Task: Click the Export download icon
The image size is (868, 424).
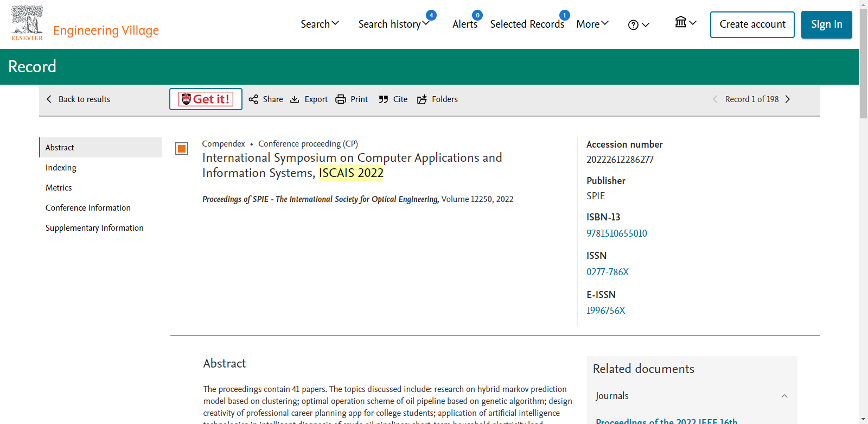Action: click(x=295, y=99)
